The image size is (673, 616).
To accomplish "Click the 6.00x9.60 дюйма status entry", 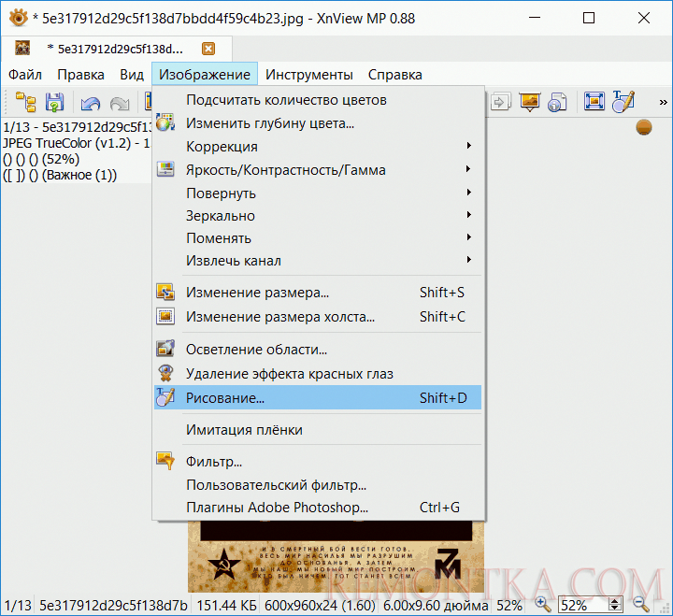I will (436, 606).
